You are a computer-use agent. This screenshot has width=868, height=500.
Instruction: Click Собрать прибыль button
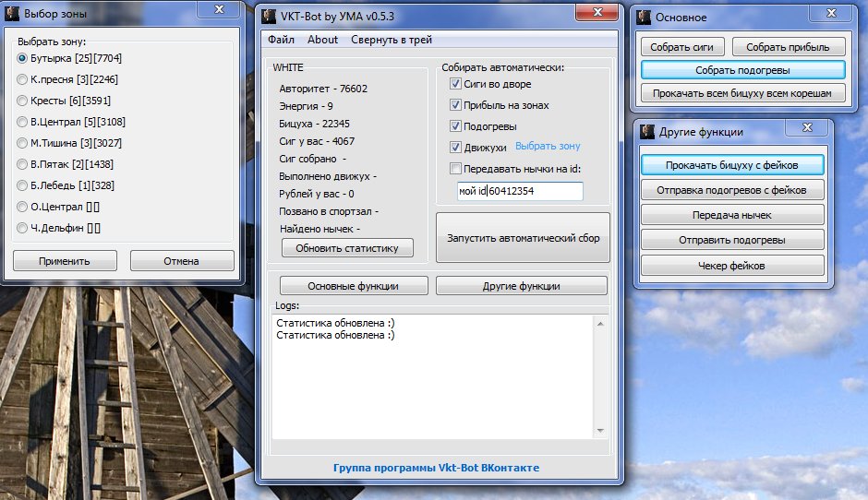click(x=789, y=47)
